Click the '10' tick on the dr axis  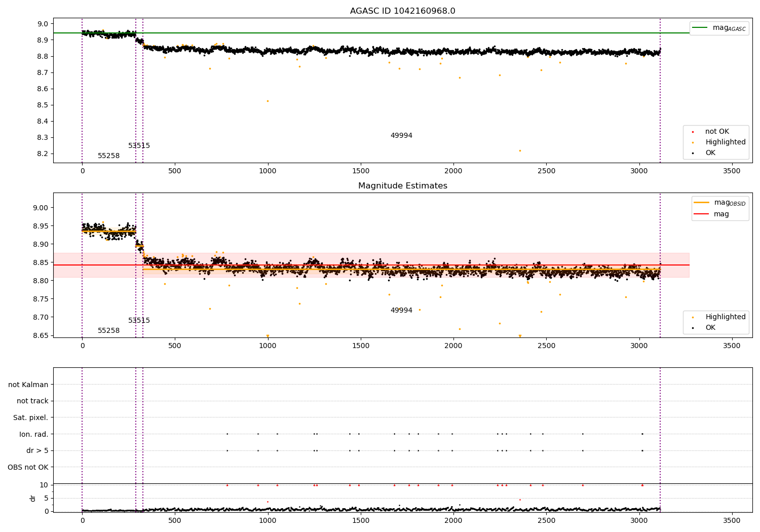pos(44,485)
